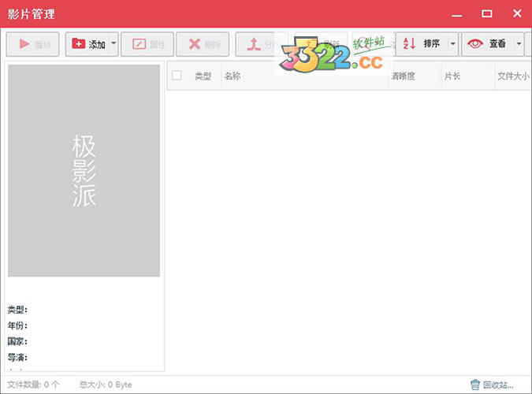Click the 国家: label in details panel
532x394 pixels.
pos(17,341)
